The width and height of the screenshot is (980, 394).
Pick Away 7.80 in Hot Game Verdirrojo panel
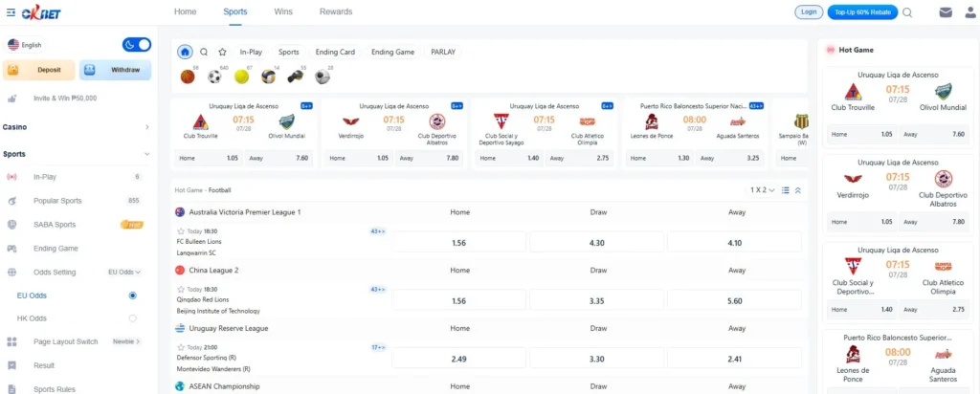tap(932, 222)
